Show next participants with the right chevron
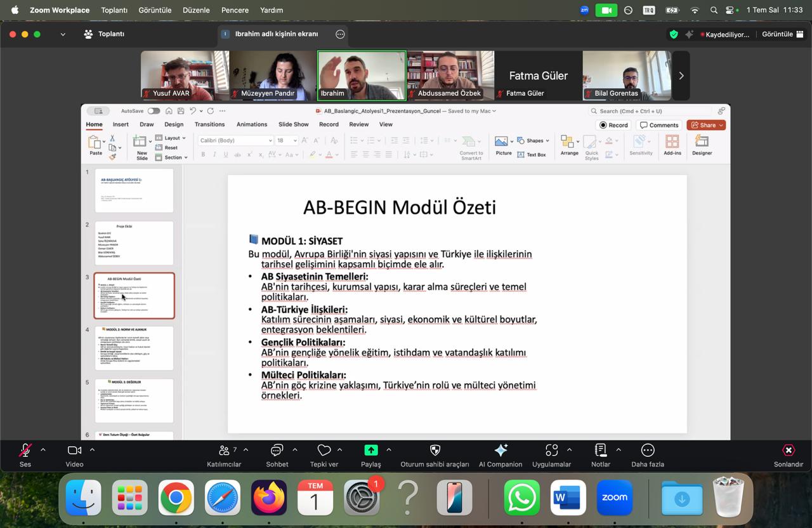The width and height of the screenshot is (812, 528). 681,76
